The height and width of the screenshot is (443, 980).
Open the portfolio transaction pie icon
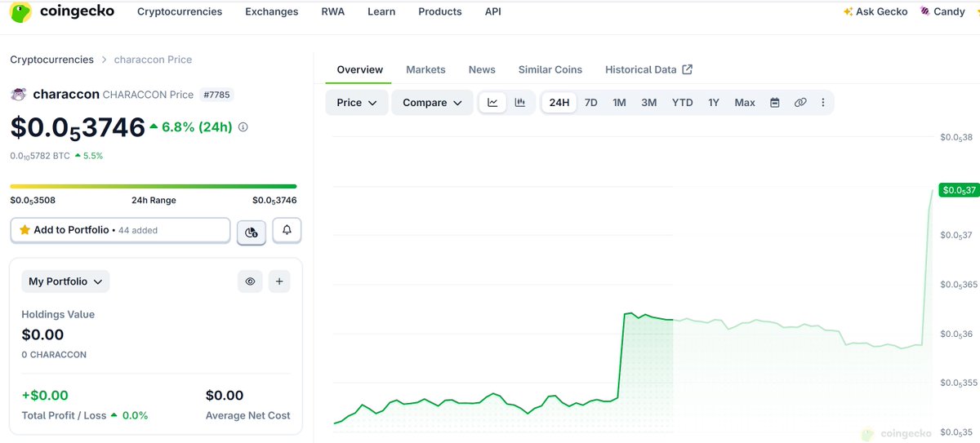click(252, 232)
